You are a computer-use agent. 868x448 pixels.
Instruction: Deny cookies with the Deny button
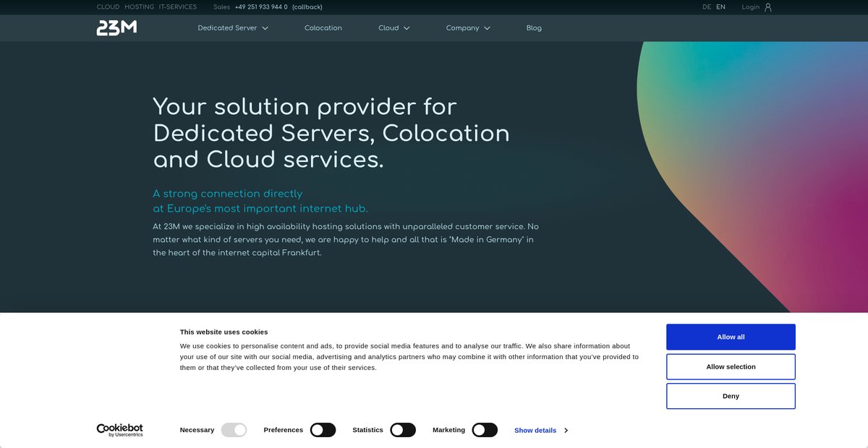coord(731,396)
